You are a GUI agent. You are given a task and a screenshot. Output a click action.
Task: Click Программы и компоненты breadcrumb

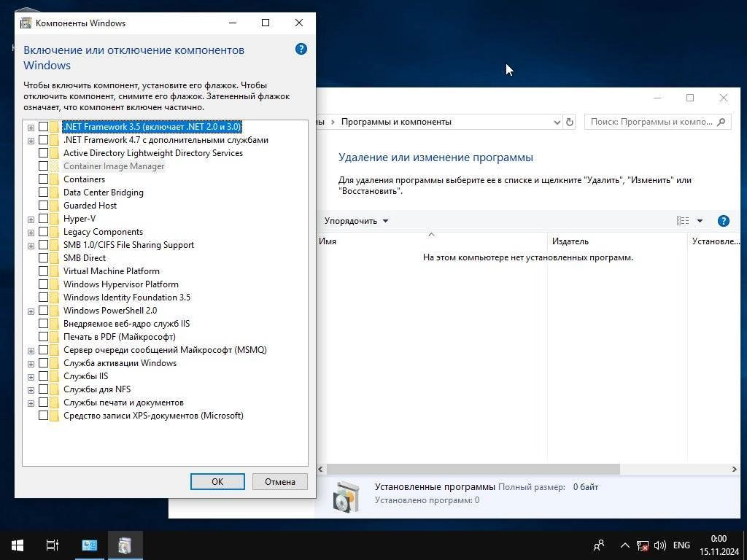tap(396, 122)
